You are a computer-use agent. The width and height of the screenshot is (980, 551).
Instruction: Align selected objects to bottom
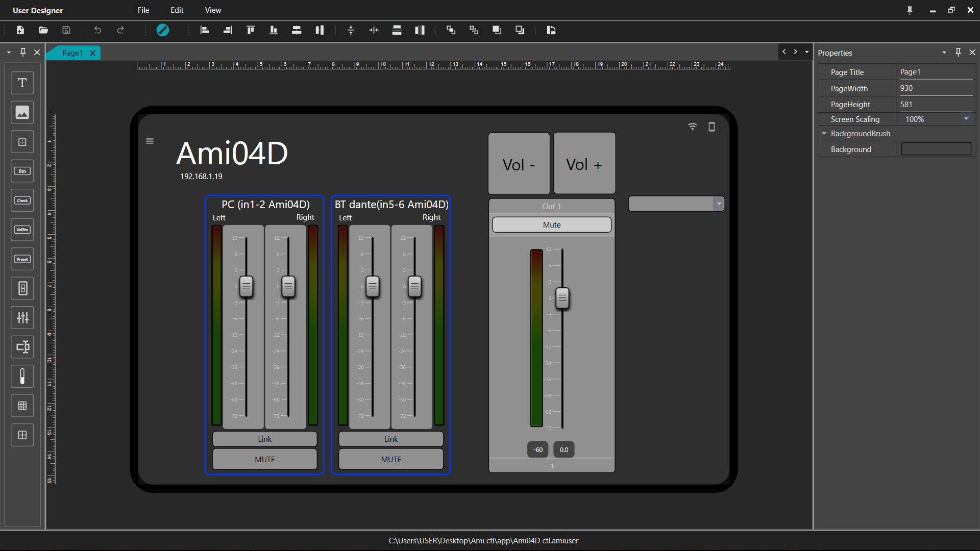(x=274, y=30)
